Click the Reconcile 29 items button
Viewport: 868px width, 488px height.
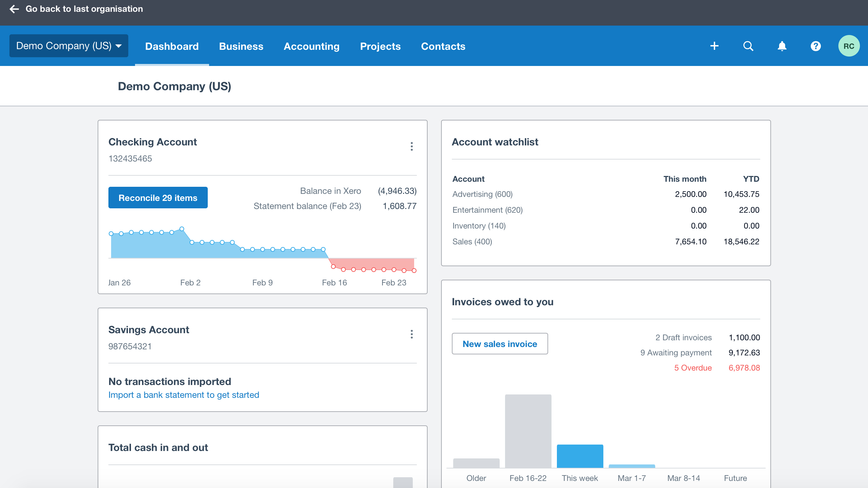coord(157,198)
